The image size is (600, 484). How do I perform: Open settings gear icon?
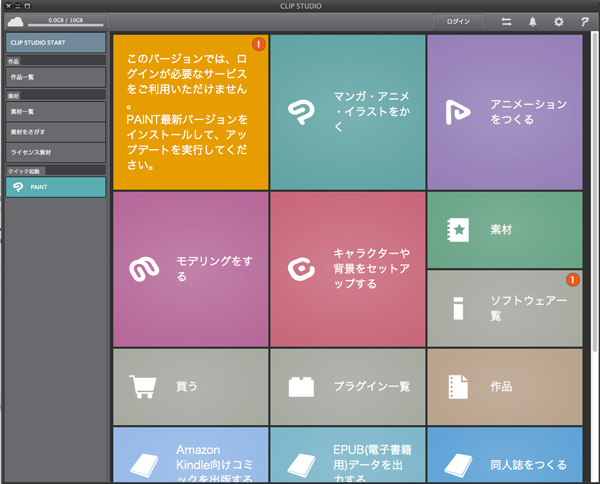[559, 22]
